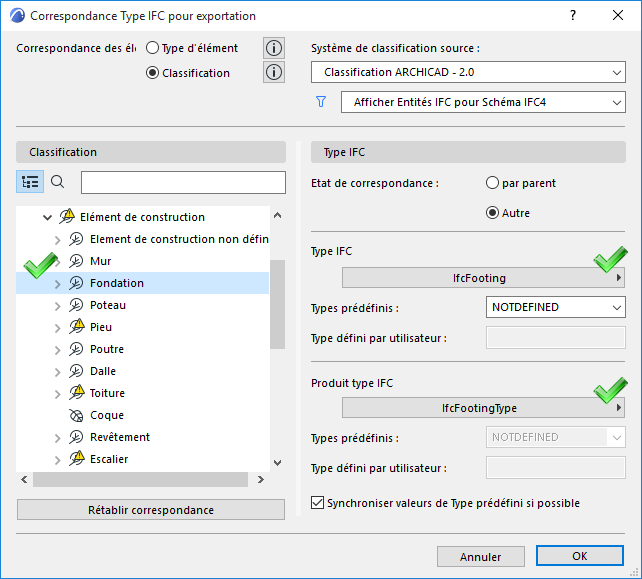Click the mapping icon beside Coque
The height and width of the screenshot is (579, 642).
click(77, 415)
